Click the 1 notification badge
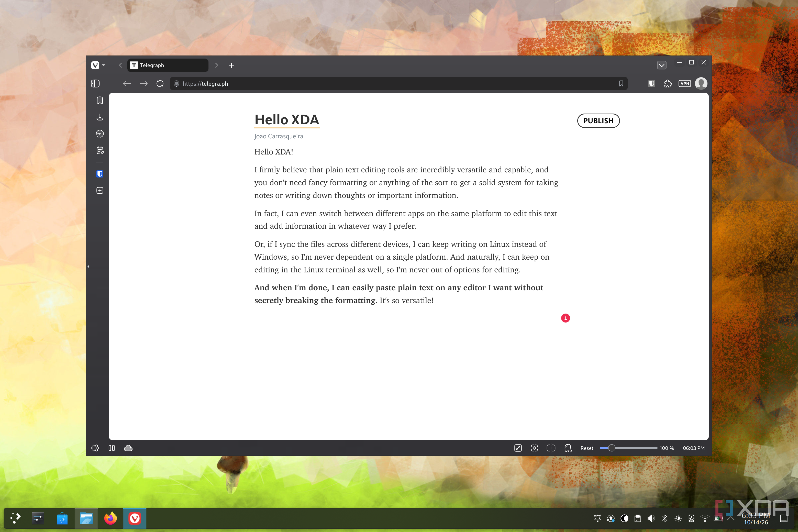This screenshot has width=798, height=532. 565,318
